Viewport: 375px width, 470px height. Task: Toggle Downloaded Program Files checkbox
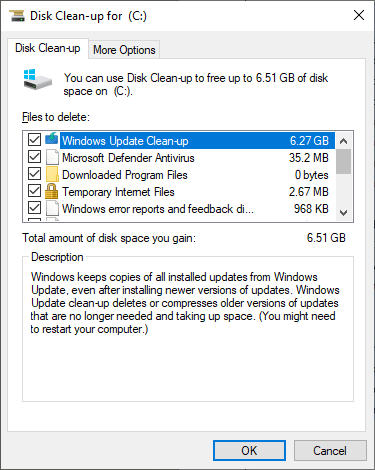coord(35,174)
